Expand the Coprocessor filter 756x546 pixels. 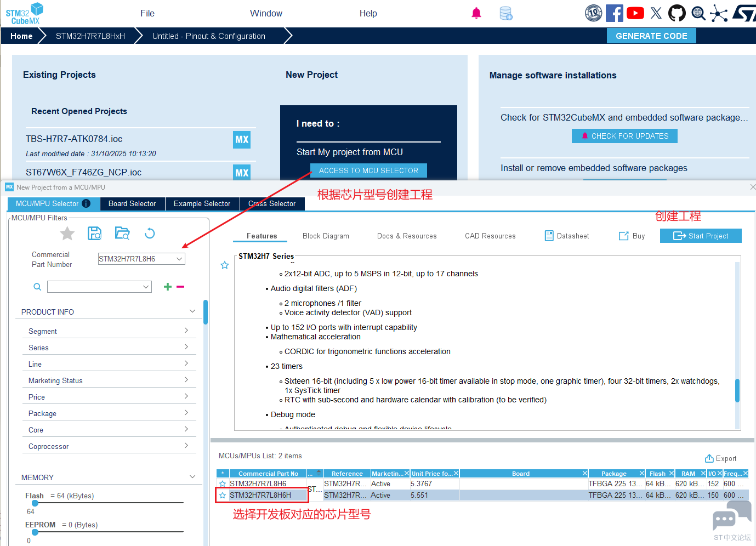click(x=186, y=446)
